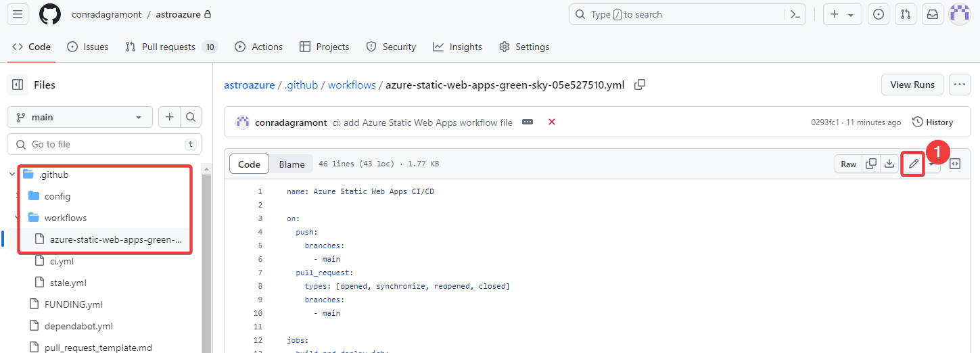Open FUNDING.yml in the file tree
Image resolution: width=980 pixels, height=353 pixels.
click(x=73, y=304)
